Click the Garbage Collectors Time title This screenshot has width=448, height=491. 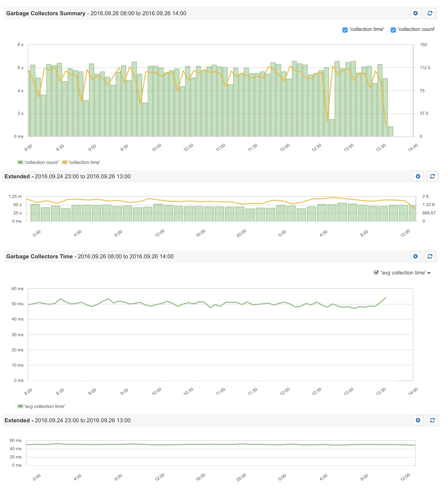pos(39,256)
